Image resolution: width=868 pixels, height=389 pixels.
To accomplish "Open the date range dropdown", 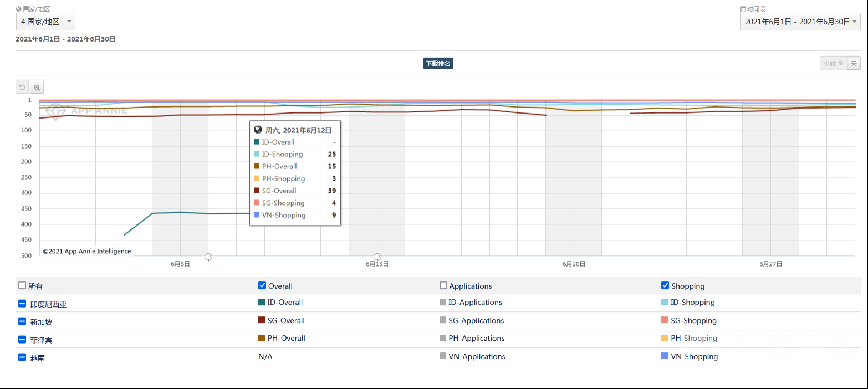I will tap(800, 22).
